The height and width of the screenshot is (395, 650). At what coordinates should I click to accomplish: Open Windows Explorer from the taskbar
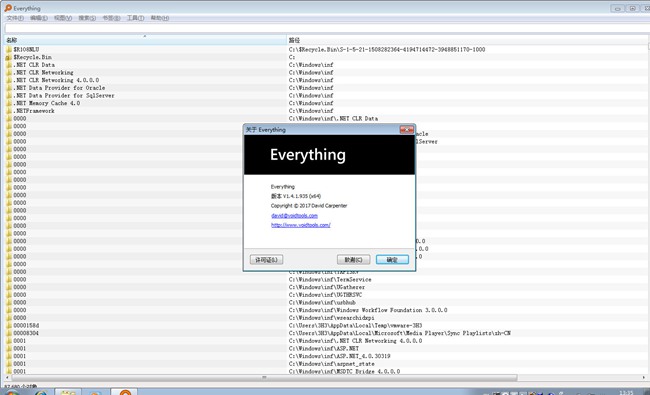coord(68,392)
